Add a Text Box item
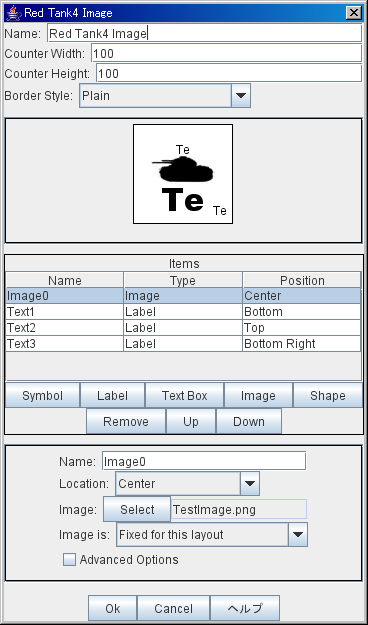Image resolution: width=368 pixels, height=625 pixels. (x=185, y=395)
